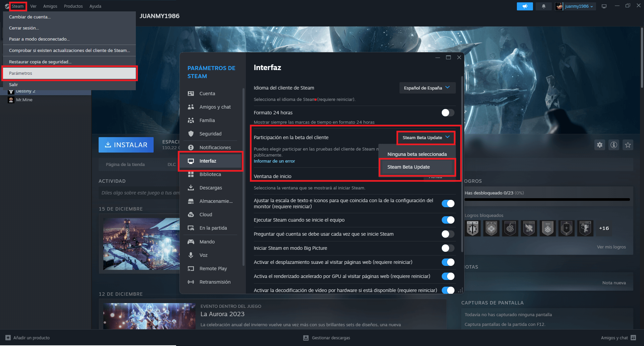Open Notificaciones settings
The height and width of the screenshot is (346, 644).
click(x=210, y=148)
